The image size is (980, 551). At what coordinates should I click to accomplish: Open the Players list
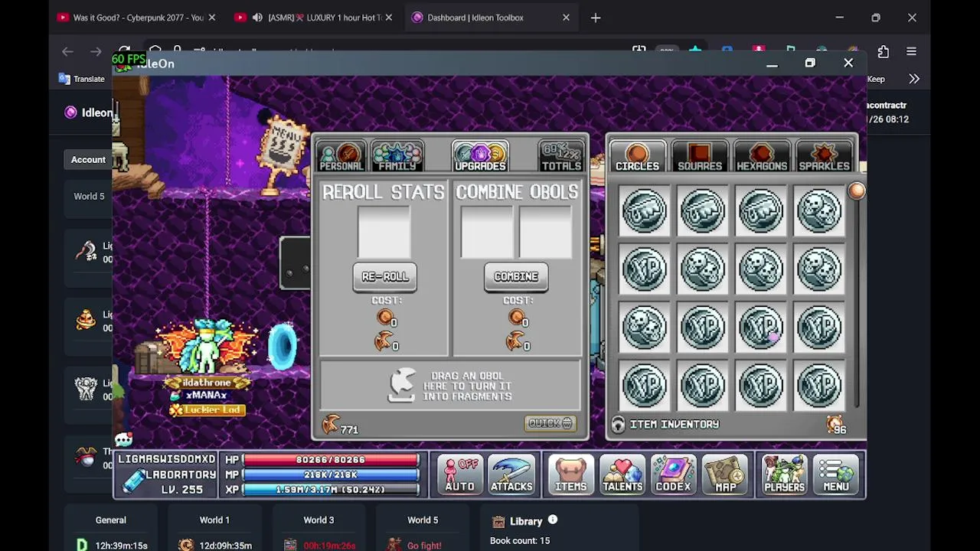784,474
